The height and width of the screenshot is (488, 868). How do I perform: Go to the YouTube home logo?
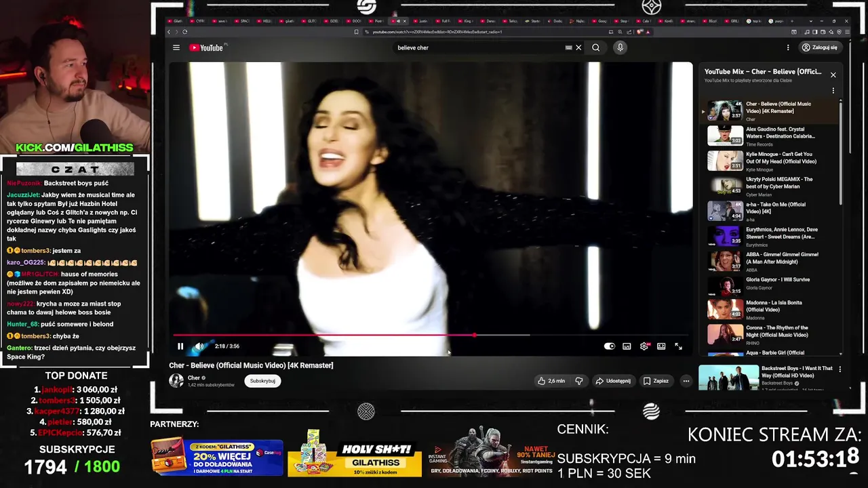[x=206, y=47]
